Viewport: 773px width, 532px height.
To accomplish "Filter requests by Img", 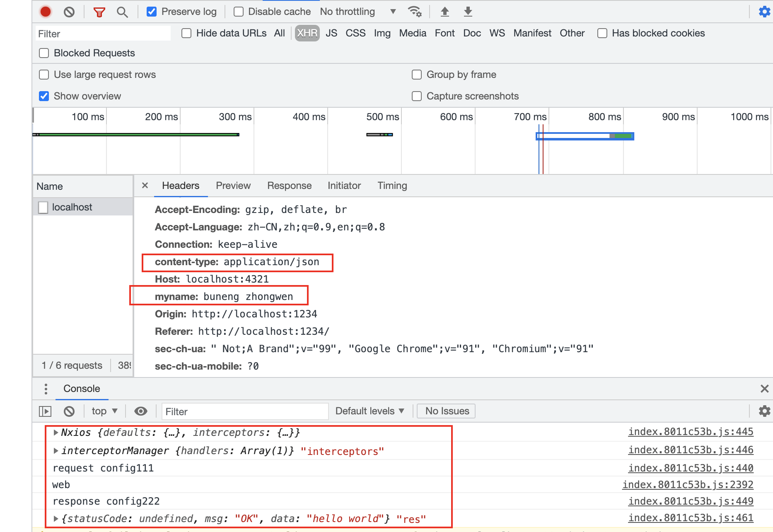I will coord(382,33).
